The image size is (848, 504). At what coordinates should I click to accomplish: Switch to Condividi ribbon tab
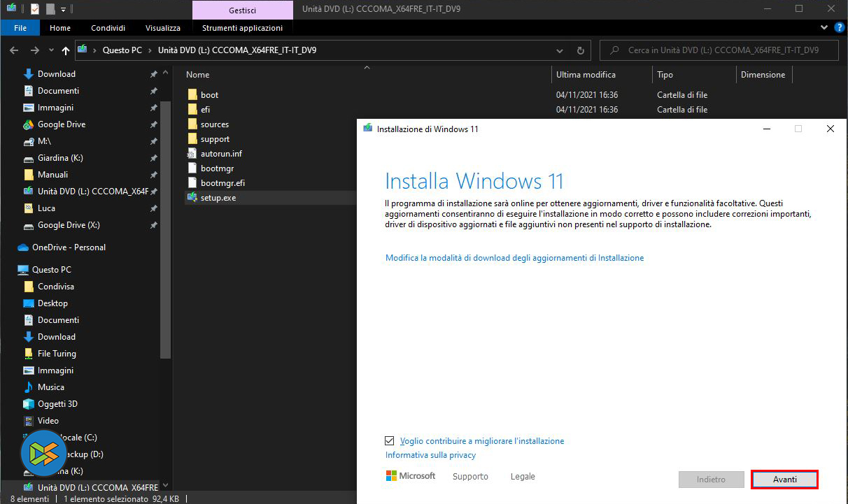(x=108, y=28)
